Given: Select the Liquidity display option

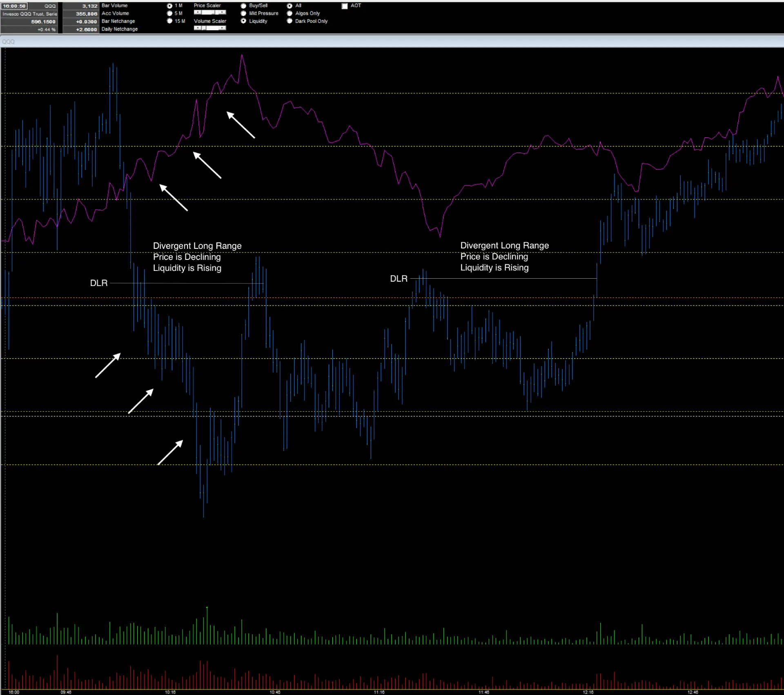Looking at the screenshot, I should point(243,21).
